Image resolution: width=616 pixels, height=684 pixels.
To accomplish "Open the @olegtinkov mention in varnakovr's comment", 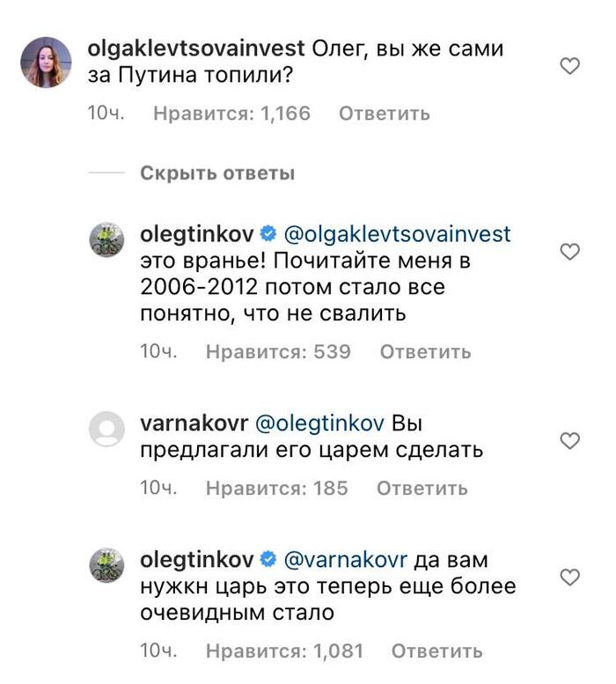I will (319, 423).
